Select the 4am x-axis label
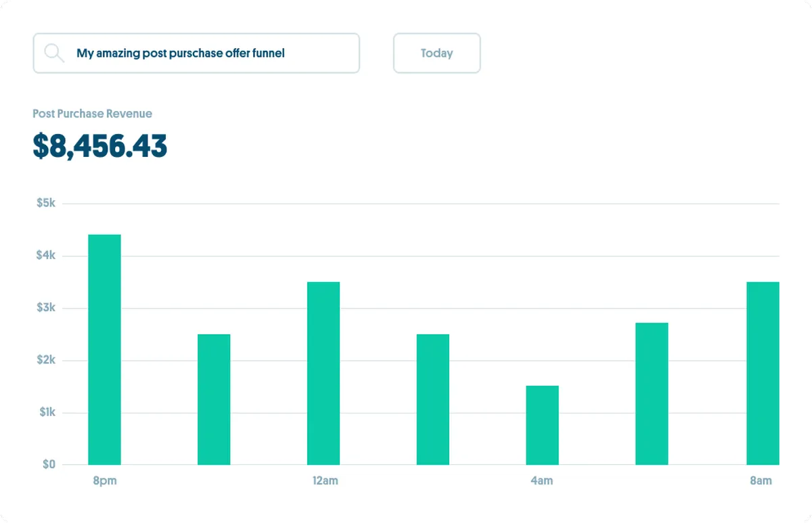The image size is (812, 523). click(x=541, y=481)
